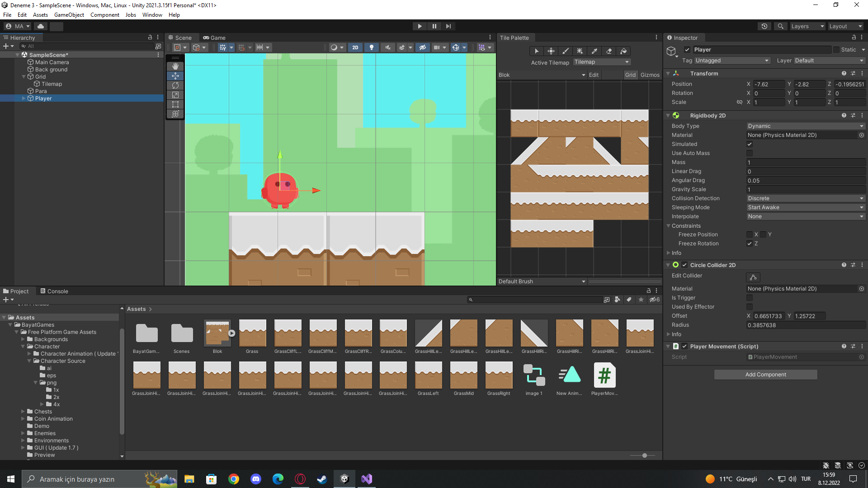Open the GameObject menu
This screenshot has height=488, width=868.
coord(69,15)
